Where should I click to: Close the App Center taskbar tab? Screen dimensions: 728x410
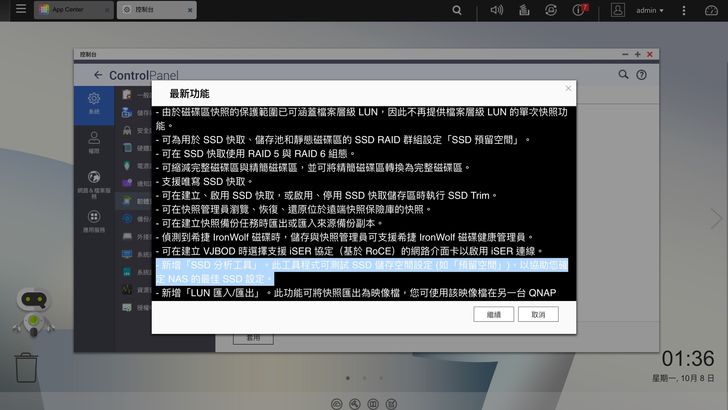[x=107, y=10]
